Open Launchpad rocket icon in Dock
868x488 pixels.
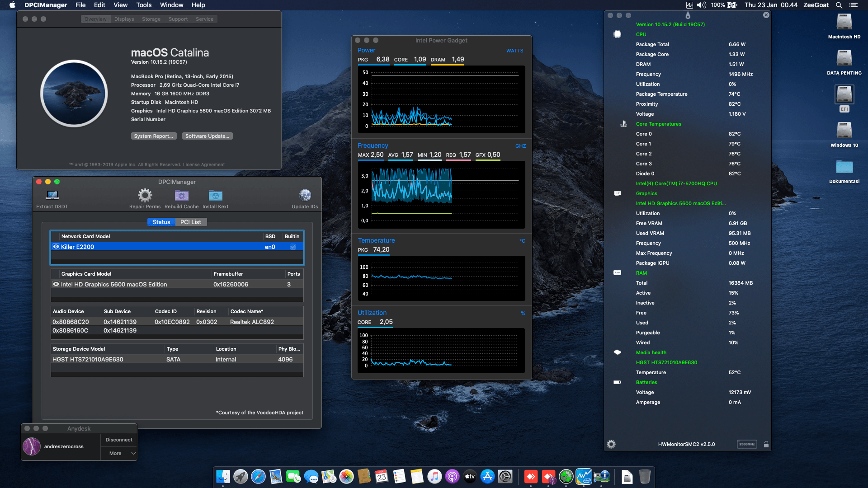pyautogui.click(x=241, y=476)
